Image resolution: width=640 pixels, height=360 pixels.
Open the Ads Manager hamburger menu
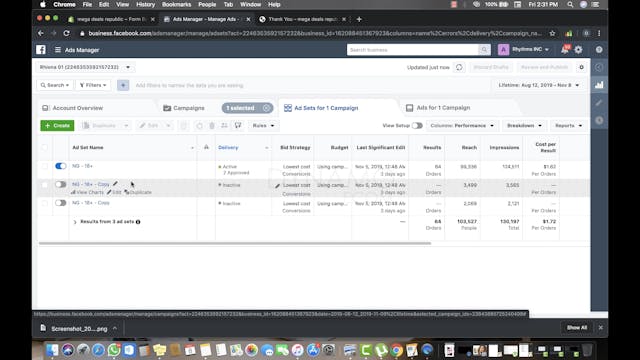click(x=58, y=50)
